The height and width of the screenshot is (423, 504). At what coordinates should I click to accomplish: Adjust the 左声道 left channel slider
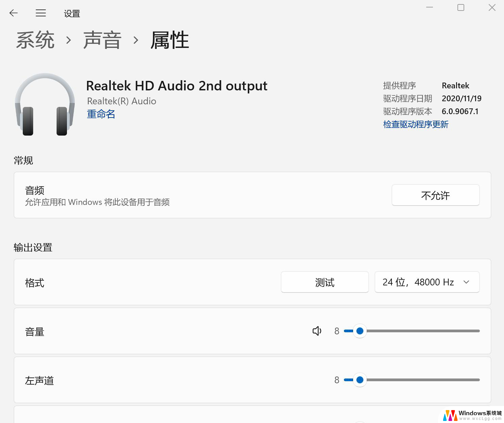coord(412,380)
